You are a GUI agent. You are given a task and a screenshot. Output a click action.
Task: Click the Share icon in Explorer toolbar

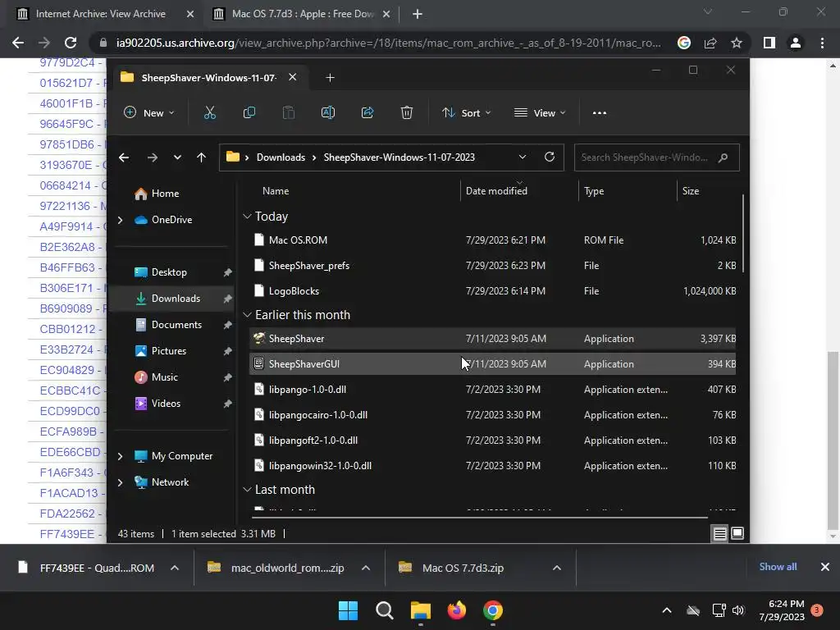[x=367, y=112]
